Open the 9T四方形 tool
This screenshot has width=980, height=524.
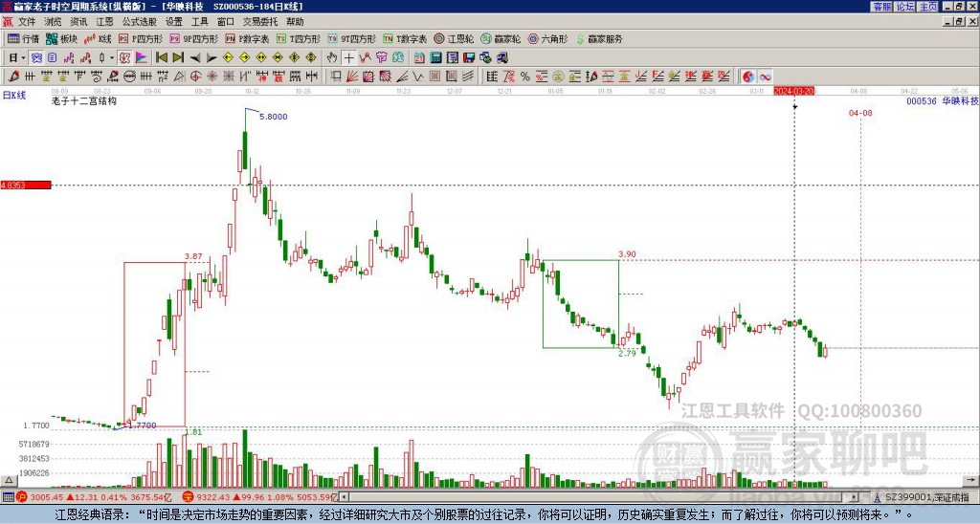click(351, 38)
